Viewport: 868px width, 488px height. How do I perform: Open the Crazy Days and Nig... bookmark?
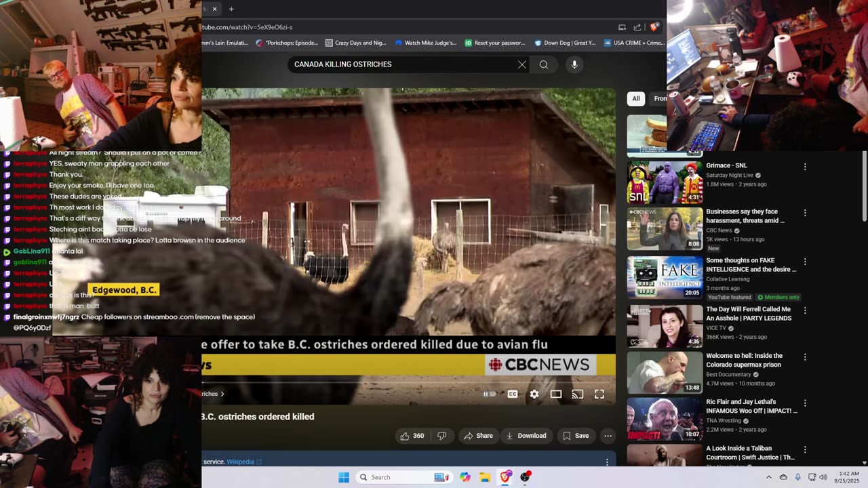click(x=355, y=43)
